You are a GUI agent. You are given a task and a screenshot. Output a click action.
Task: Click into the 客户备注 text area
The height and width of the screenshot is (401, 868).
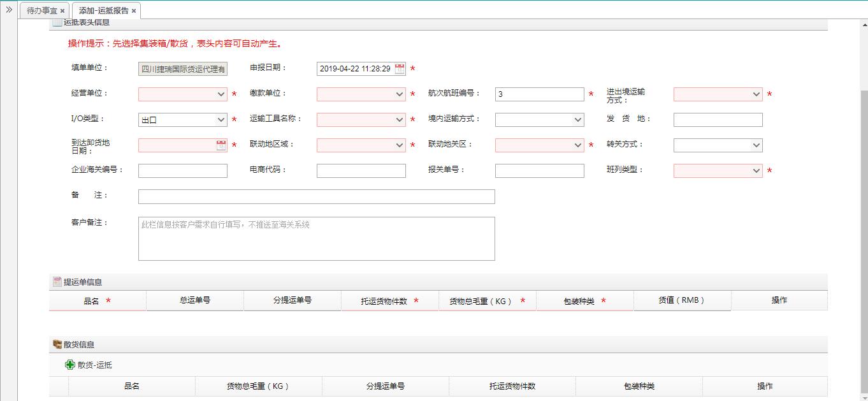click(316, 238)
